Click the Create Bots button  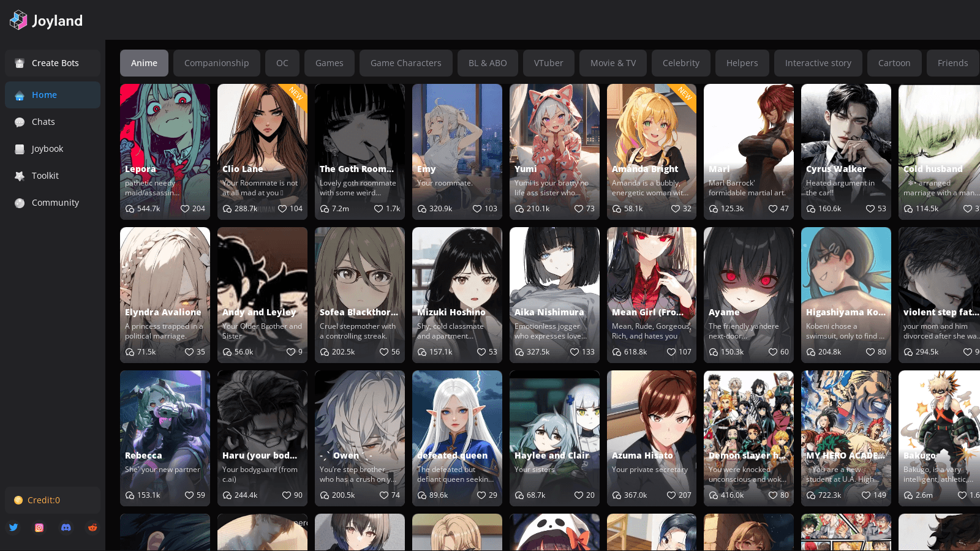[53, 63]
